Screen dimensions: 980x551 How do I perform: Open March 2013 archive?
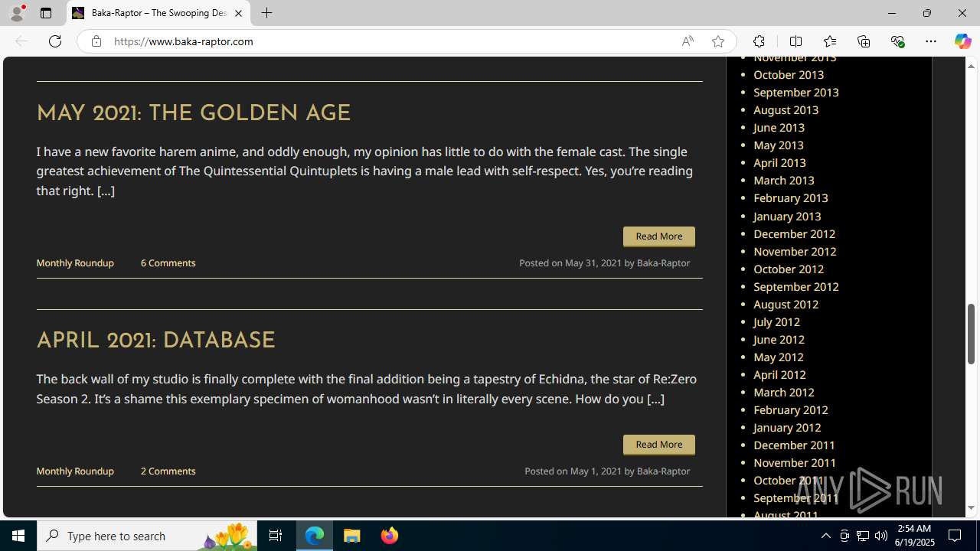pos(784,180)
